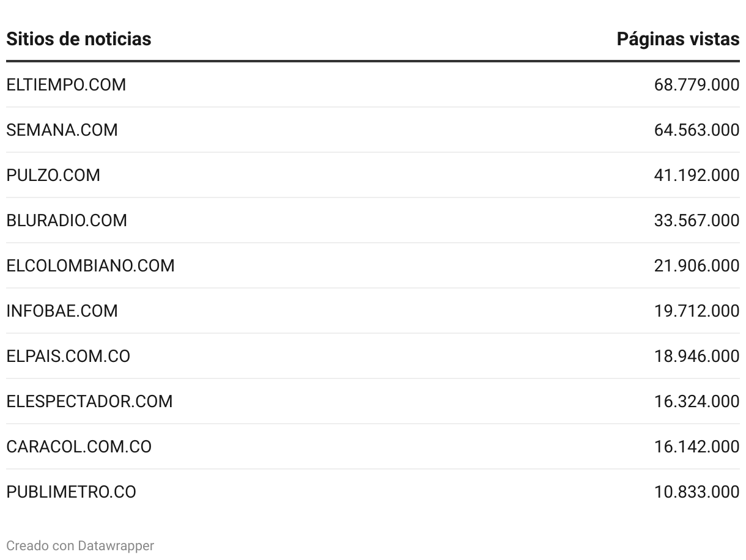Select the 33.567.000 value cell
The height and width of the screenshot is (560, 746).
[696, 221]
